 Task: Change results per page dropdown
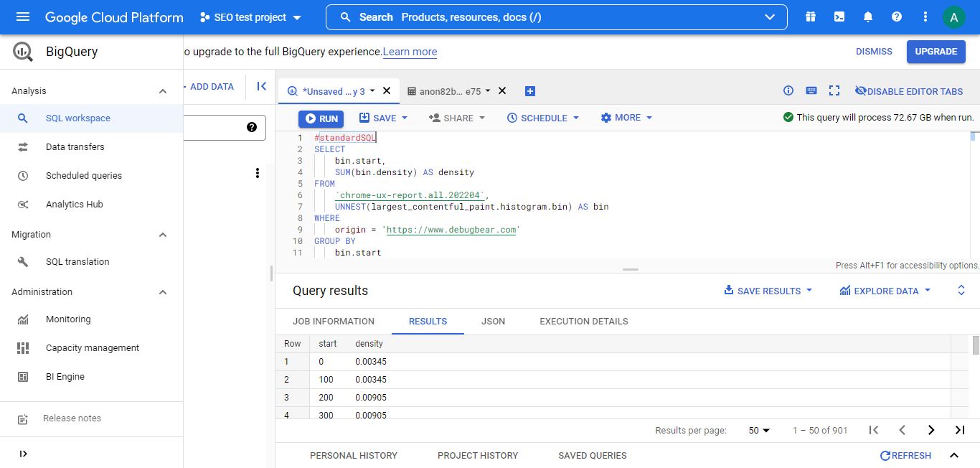[759, 430]
